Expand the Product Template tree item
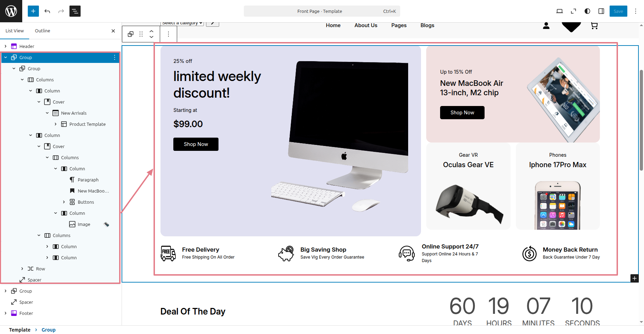Viewport: 644px width, 334px height. (56, 124)
